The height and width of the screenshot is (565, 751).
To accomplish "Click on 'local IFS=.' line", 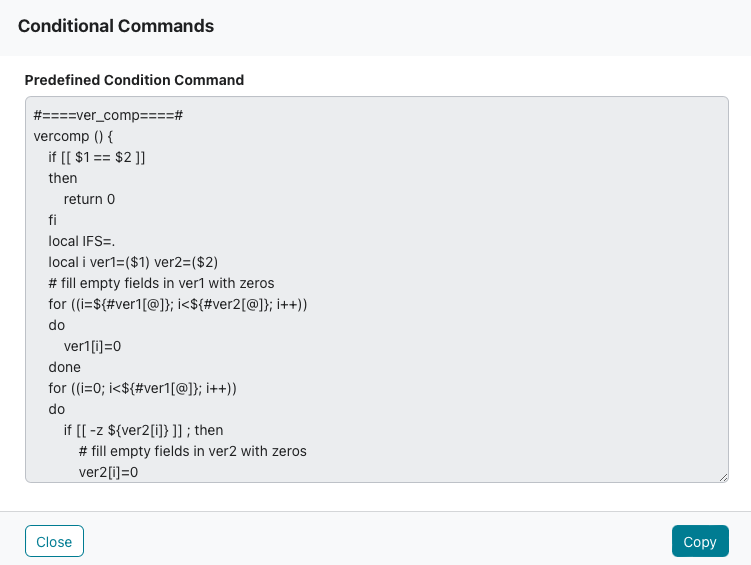I will tap(81, 241).
